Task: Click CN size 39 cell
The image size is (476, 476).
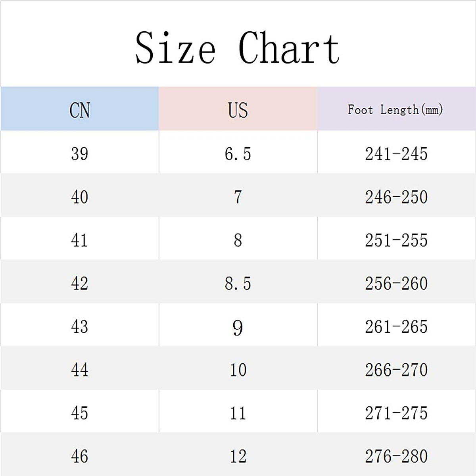Action: pos(80,154)
